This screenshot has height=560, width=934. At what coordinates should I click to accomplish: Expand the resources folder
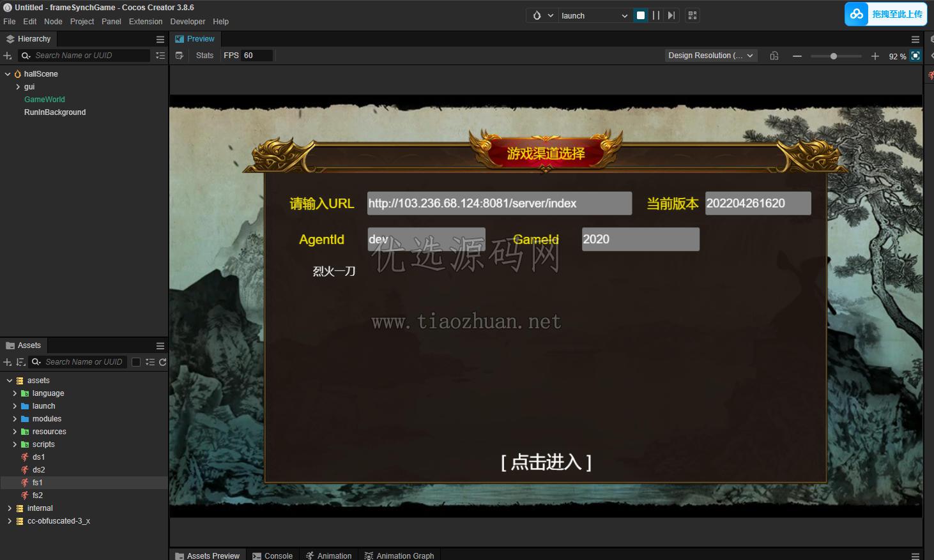(x=15, y=432)
